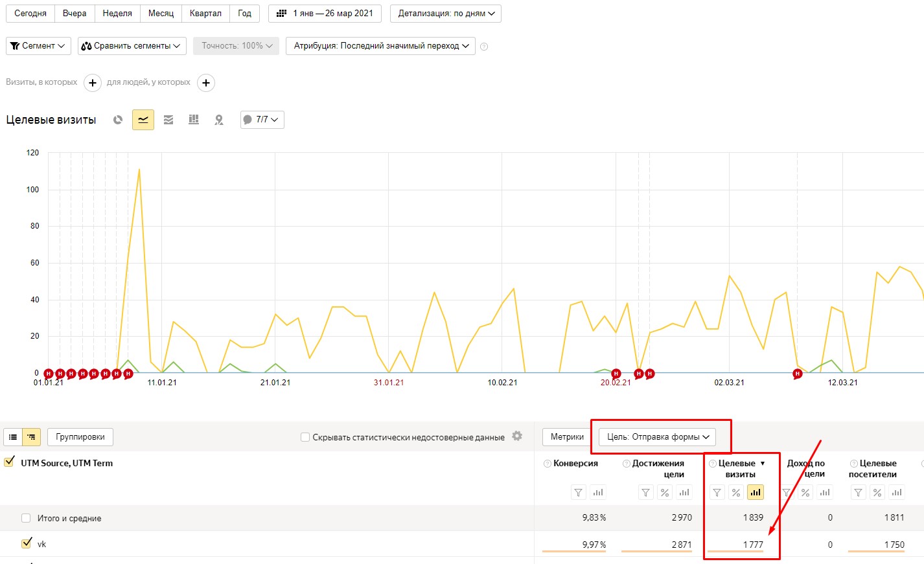Toggle Целевые визиты chart icon
The height and width of the screenshot is (564, 924).
click(x=756, y=493)
